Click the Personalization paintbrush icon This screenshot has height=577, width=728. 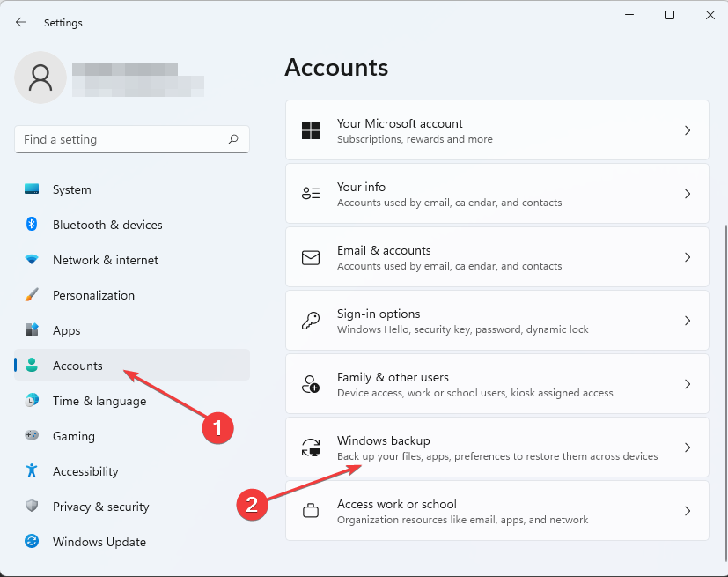click(x=32, y=295)
